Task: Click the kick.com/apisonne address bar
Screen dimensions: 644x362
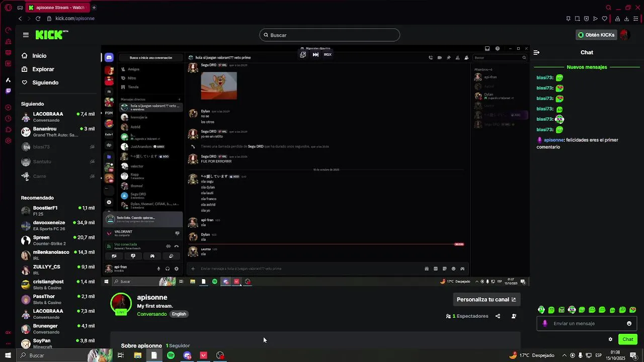Action: pos(75,19)
